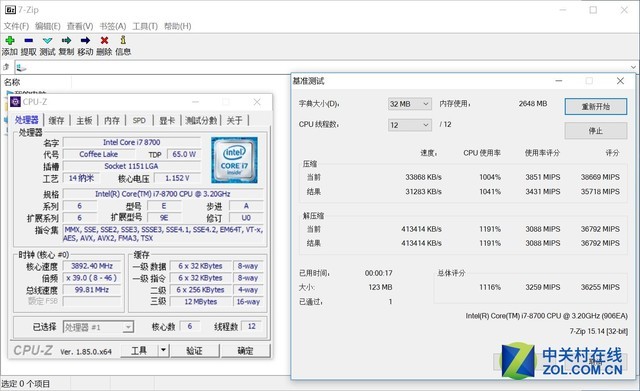Click the green Add (添加) toolbar icon

(x=10, y=40)
